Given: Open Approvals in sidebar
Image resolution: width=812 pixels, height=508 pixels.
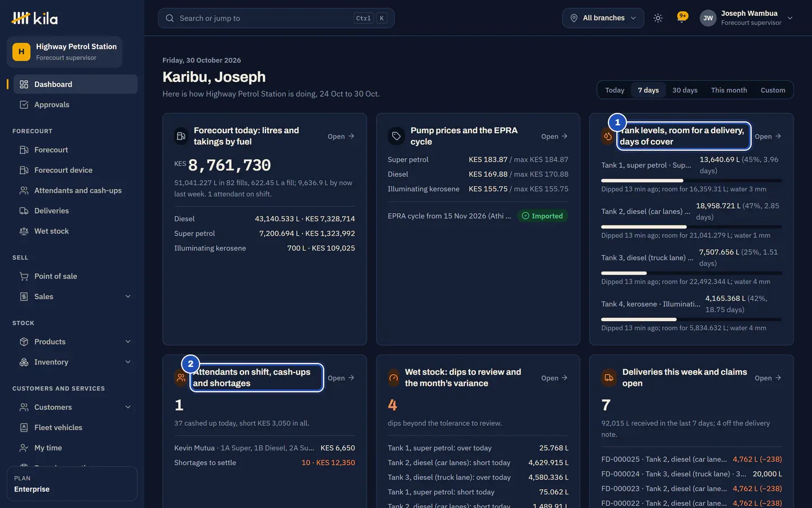Looking at the screenshot, I should point(76,104).
